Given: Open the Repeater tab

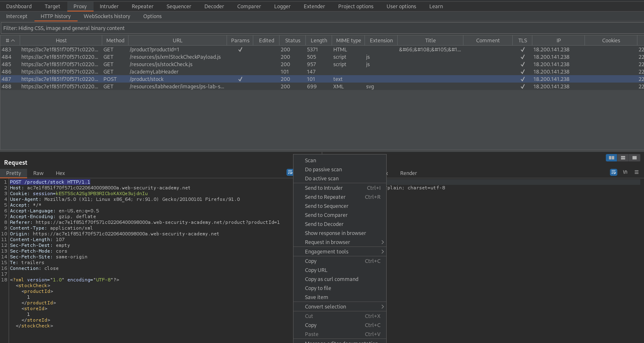Looking at the screenshot, I should [142, 6].
